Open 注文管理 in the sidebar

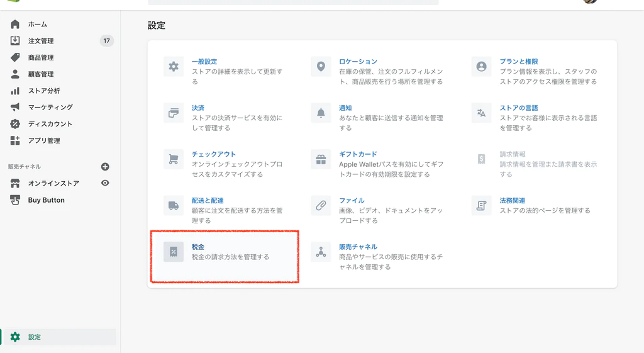41,41
